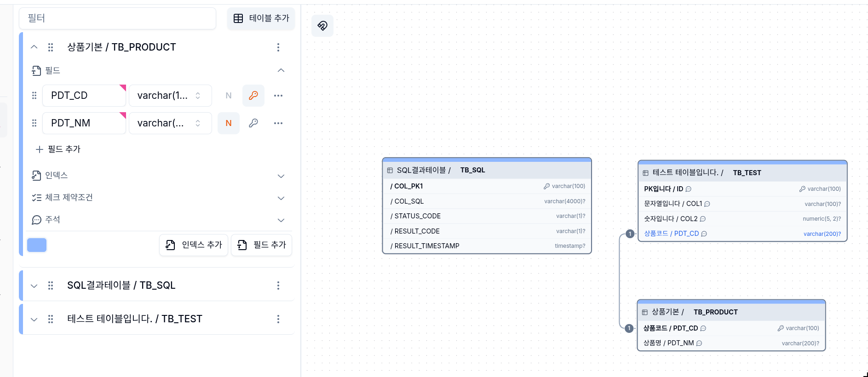Collapse the 상품기본 / TB_PRODUCT table section
The image size is (868, 377).
(34, 47)
